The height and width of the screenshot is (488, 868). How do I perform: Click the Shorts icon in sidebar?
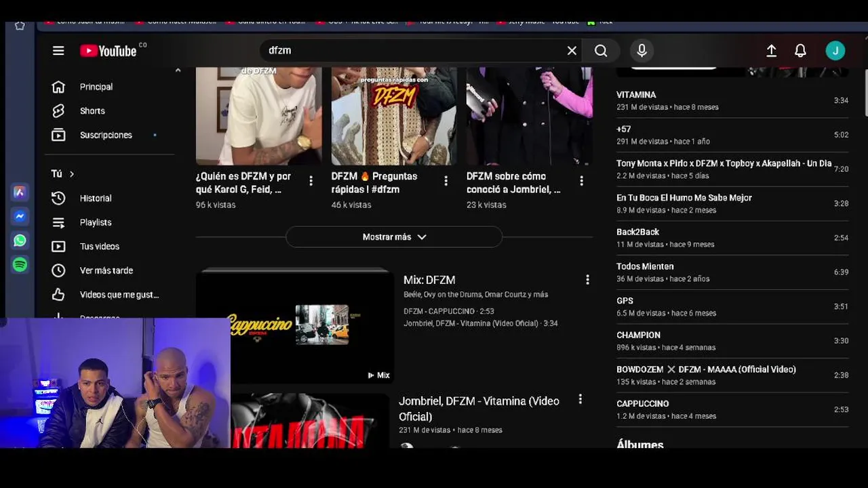[x=58, y=111]
